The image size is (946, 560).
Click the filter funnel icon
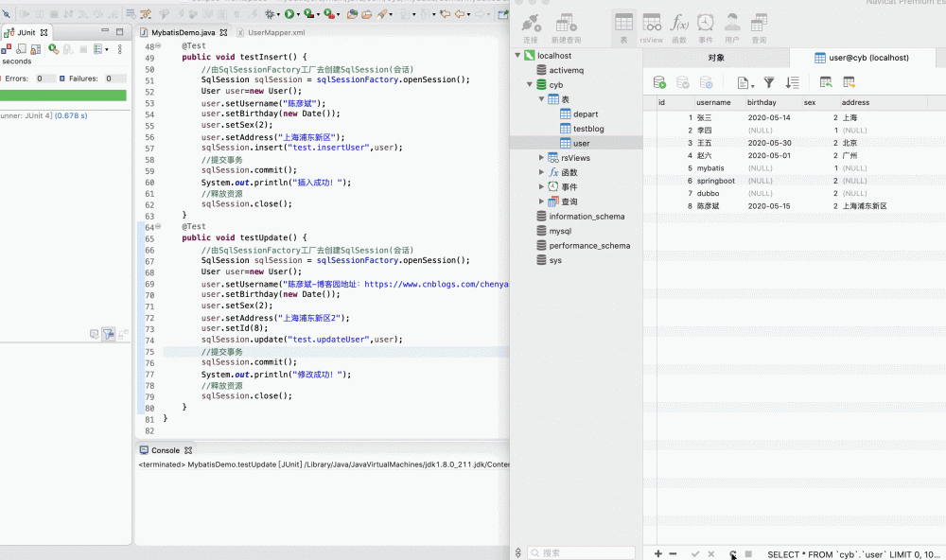click(769, 83)
